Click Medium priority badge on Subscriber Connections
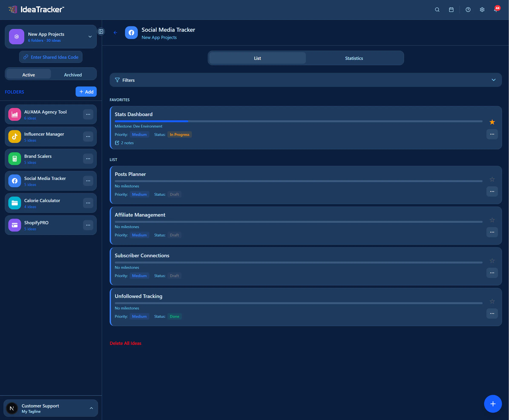This screenshot has height=420, width=509. point(139,276)
